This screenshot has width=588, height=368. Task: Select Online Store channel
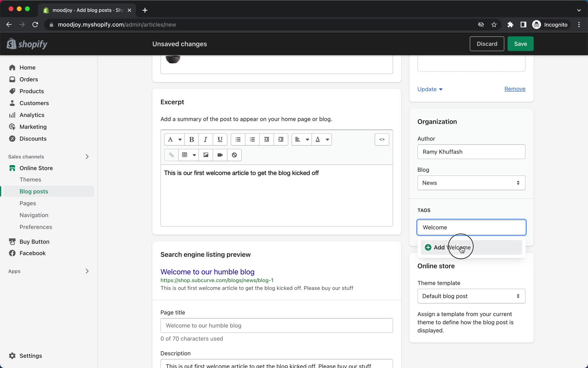[36, 168]
